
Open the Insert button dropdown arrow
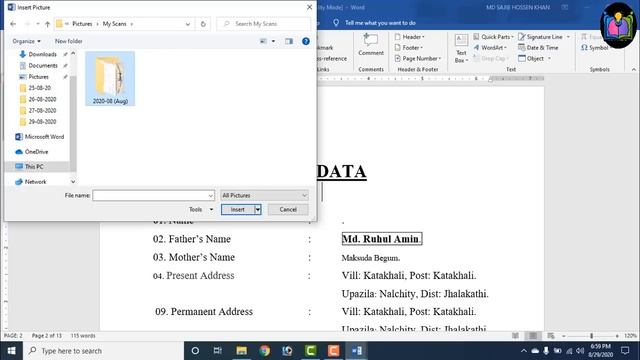pos(258,209)
